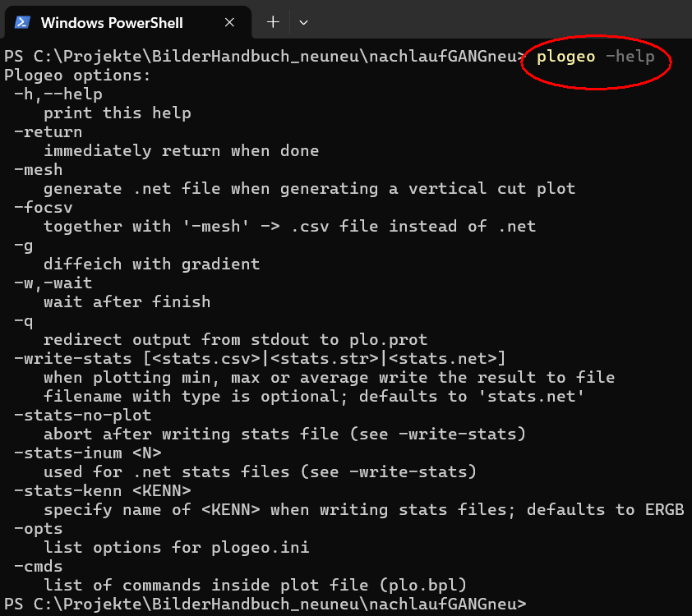Click the typed 'plogeo' command text
The height and width of the screenshot is (616, 692).
click(x=565, y=57)
